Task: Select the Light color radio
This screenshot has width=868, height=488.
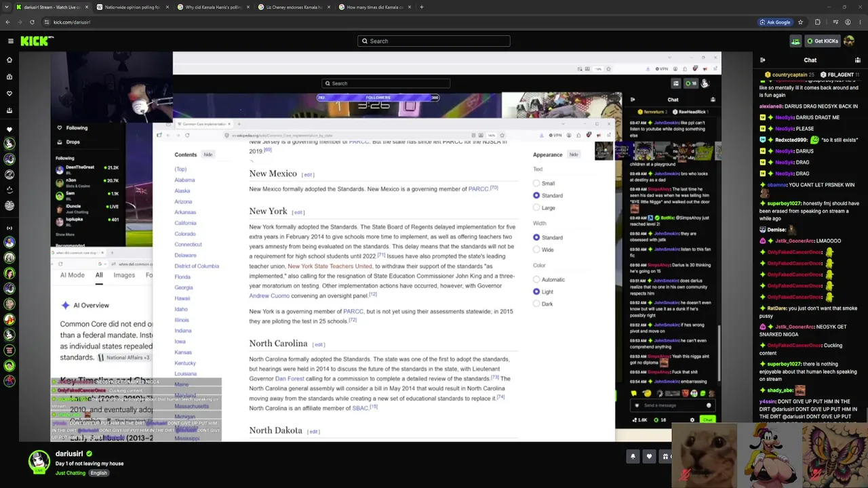Action: (x=536, y=292)
